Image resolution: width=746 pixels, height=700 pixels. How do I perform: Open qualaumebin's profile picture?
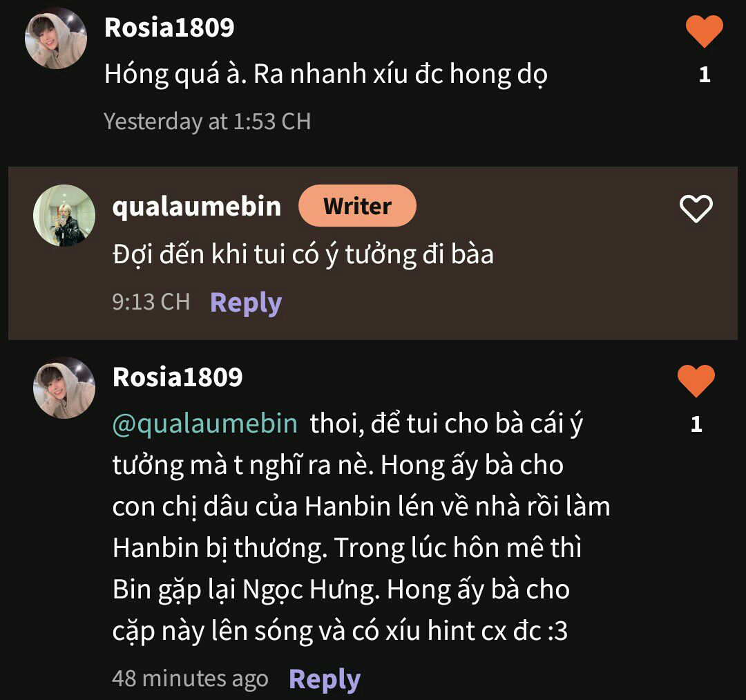(64, 216)
